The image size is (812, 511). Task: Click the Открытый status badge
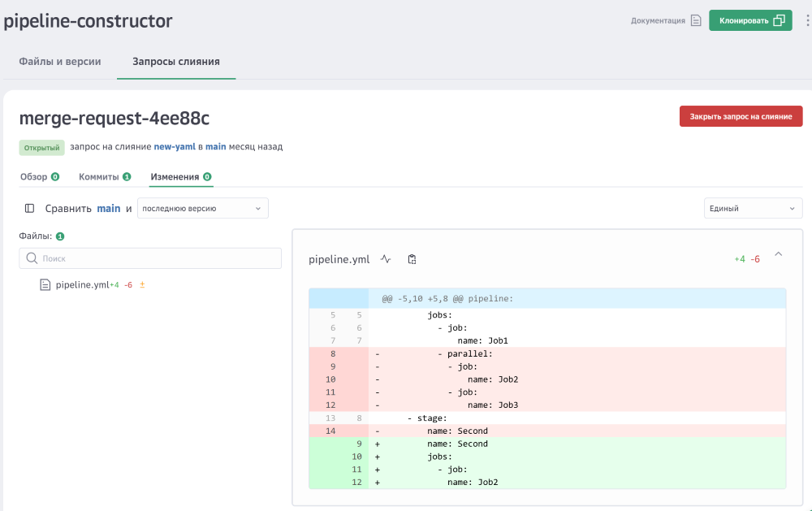42,148
